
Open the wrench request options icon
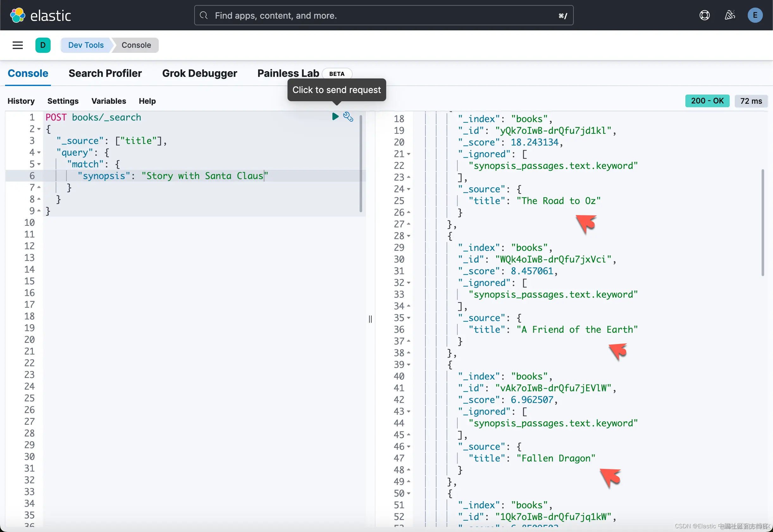point(348,117)
